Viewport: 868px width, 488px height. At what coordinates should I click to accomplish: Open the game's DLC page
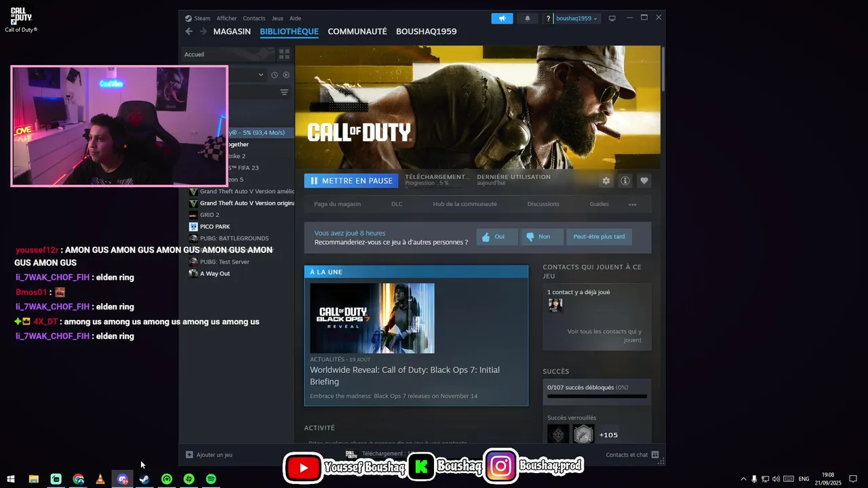(397, 204)
